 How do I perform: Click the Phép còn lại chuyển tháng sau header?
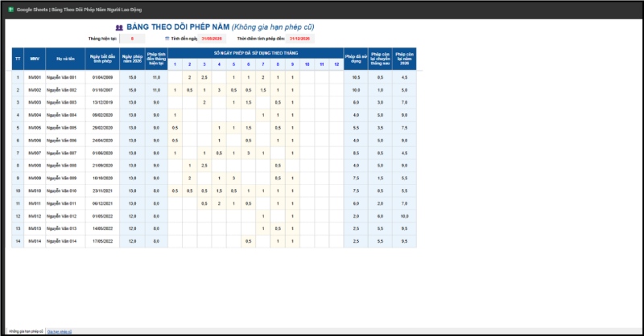[380, 59]
